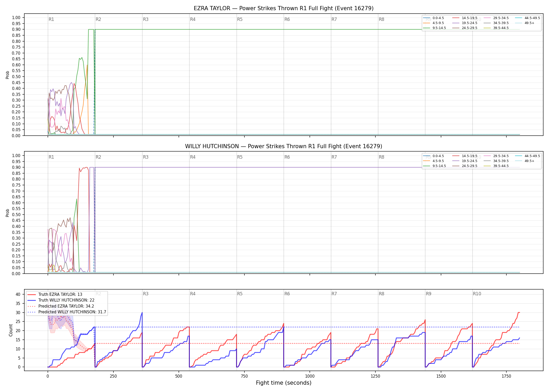This screenshot has width=549, height=392.
Task: Click 'Predicted EZRA TAYLOR: 34.2' legend entry
Action: (61, 306)
